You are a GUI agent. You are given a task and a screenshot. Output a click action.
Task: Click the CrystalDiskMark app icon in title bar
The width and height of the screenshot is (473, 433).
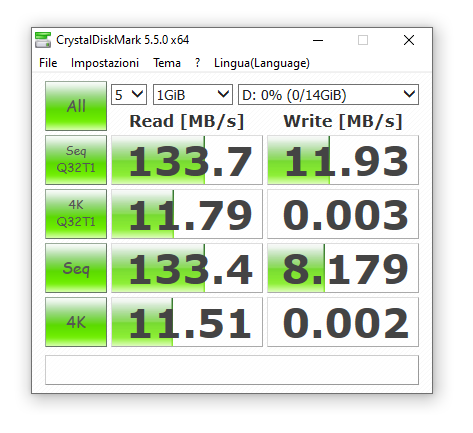click(x=43, y=40)
